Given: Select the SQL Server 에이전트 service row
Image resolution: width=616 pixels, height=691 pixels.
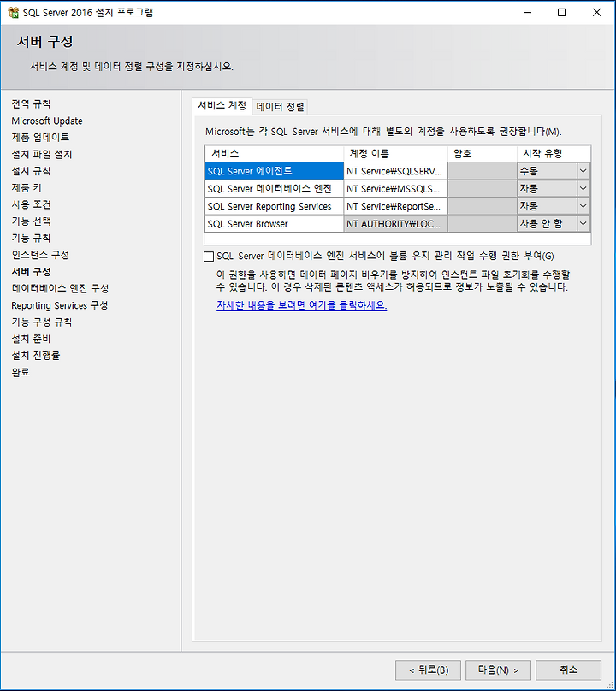Looking at the screenshot, I should point(275,171).
